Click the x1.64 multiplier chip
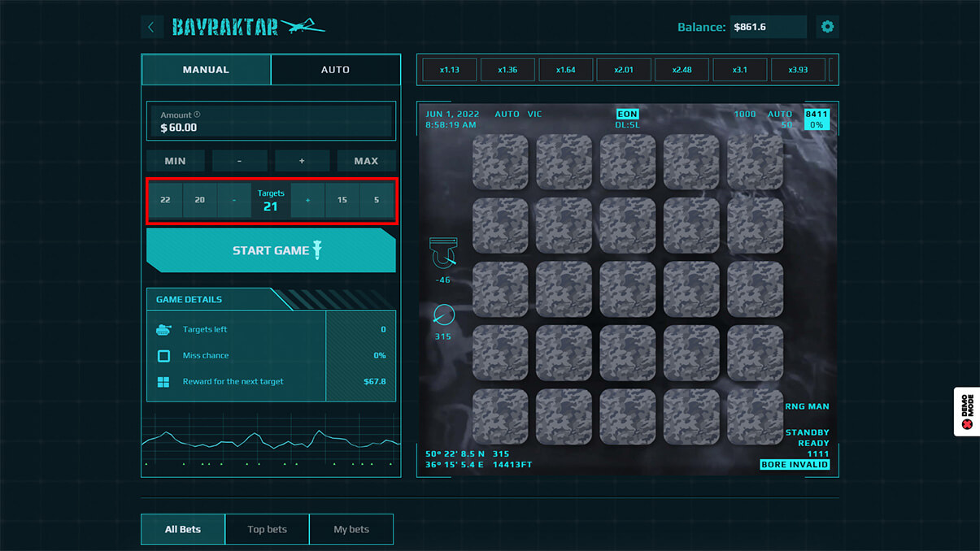This screenshot has width=980, height=551. (x=566, y=70)
